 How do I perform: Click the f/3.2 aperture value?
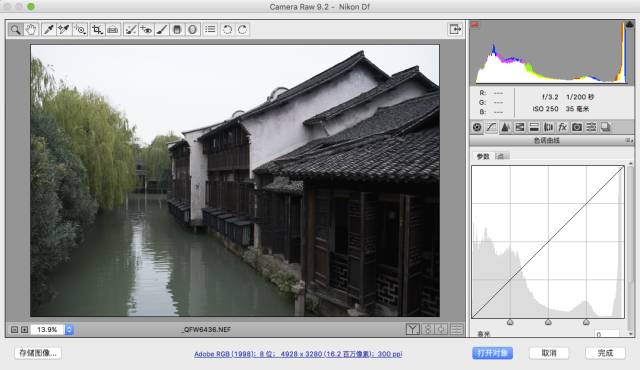549,97
